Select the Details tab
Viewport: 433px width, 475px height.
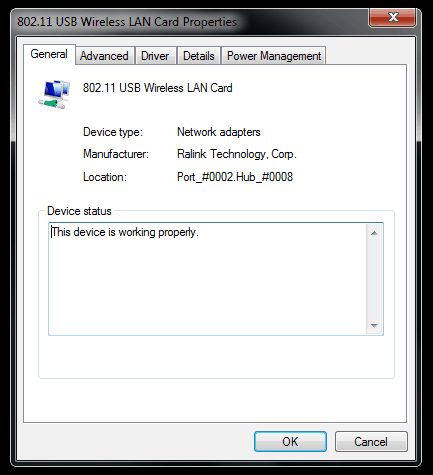click(x=199, y=56)
